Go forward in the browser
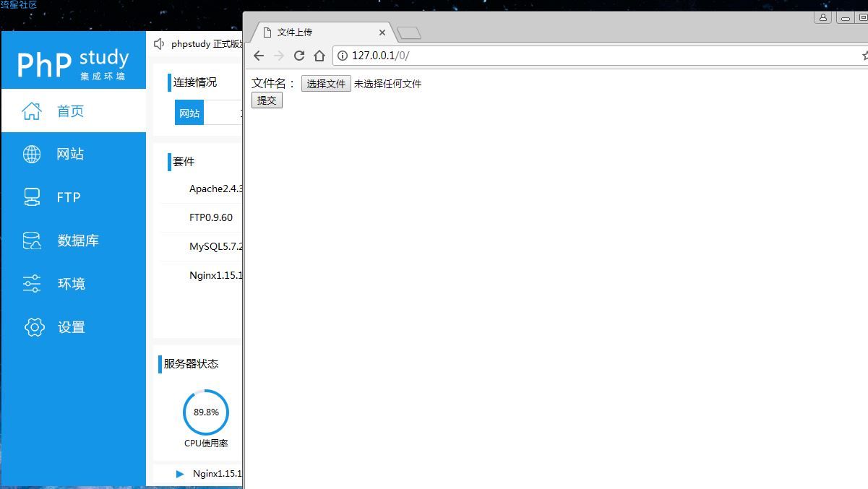868x489 pixels. coord(279,56)
